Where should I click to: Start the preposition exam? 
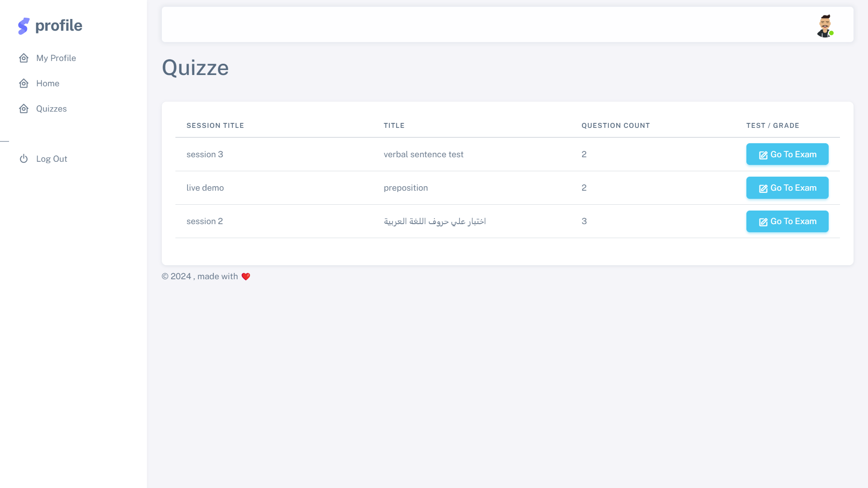(787, 188)
